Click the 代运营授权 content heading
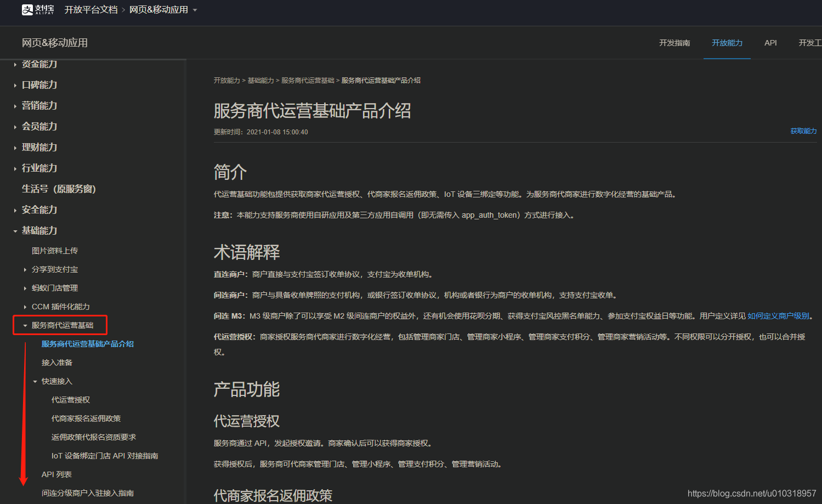The width and height of the screenshot is (822, 504). coord(247,421)
